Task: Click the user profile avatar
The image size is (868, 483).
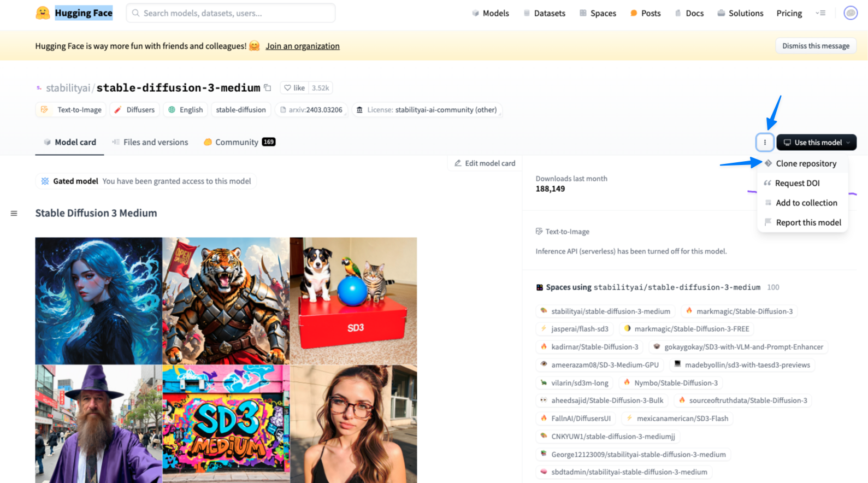Action: point(851,13)
